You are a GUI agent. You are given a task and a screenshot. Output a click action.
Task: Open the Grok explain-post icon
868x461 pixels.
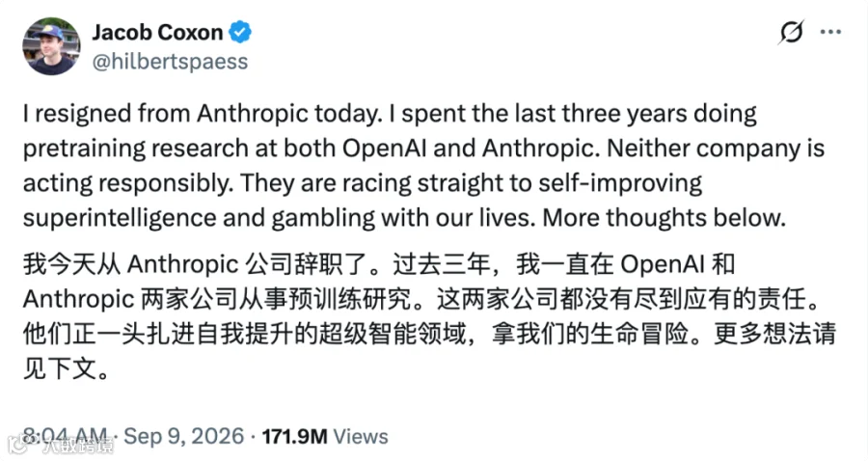(x=791, y=32)
